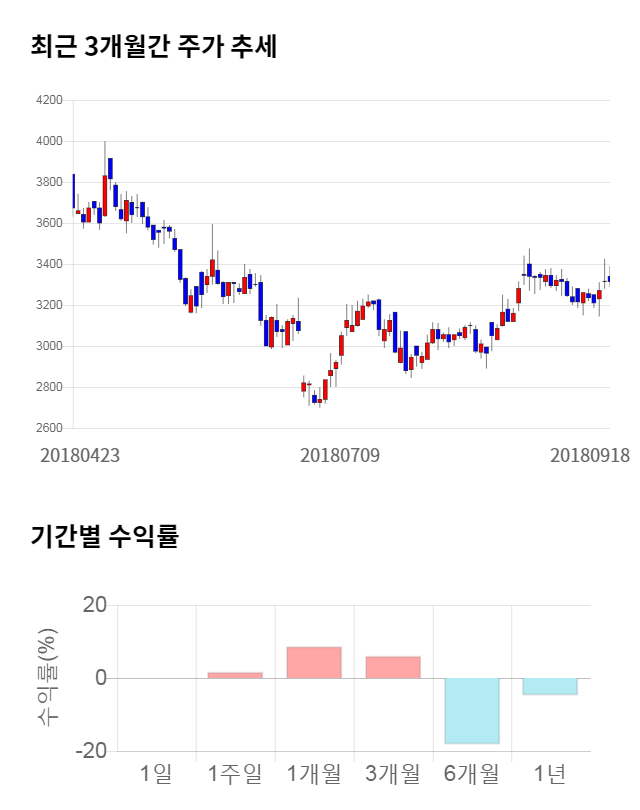The height and width of the screenshot is (810, 640).
Task: Click the 4200 price axis label
Action: [49, 101]
